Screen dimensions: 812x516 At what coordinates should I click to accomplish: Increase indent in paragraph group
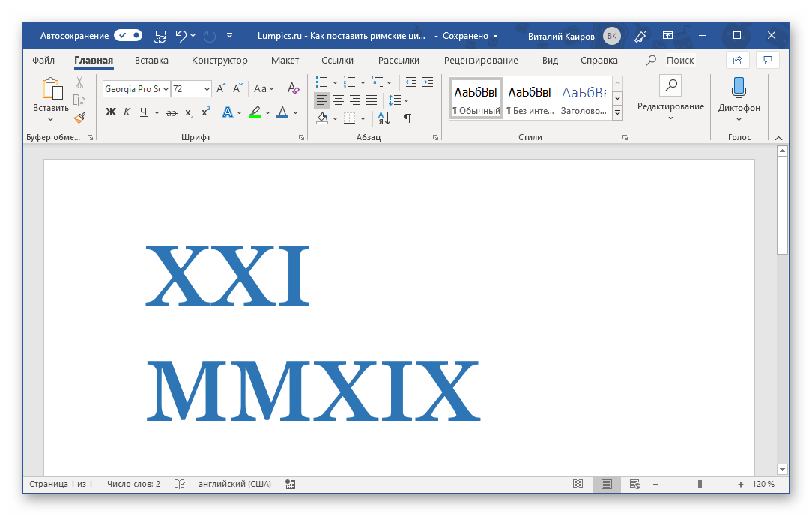click(x=428, y=82)
